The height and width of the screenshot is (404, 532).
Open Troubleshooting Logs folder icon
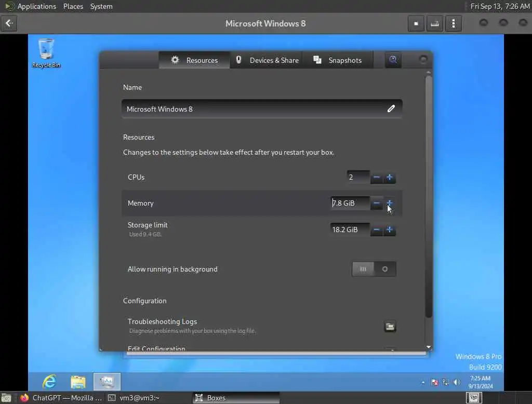tap(390, 326)
